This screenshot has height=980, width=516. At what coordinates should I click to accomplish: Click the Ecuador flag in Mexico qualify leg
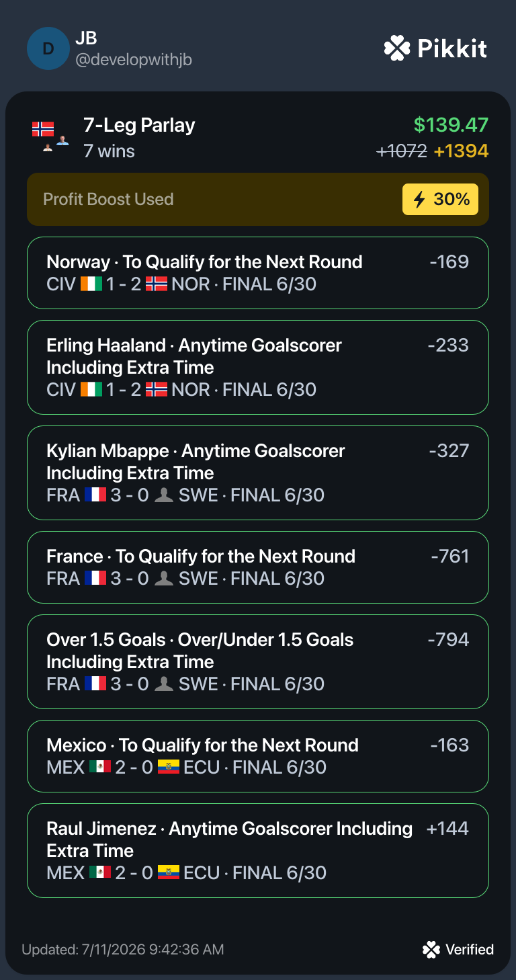tap(168, 767)
